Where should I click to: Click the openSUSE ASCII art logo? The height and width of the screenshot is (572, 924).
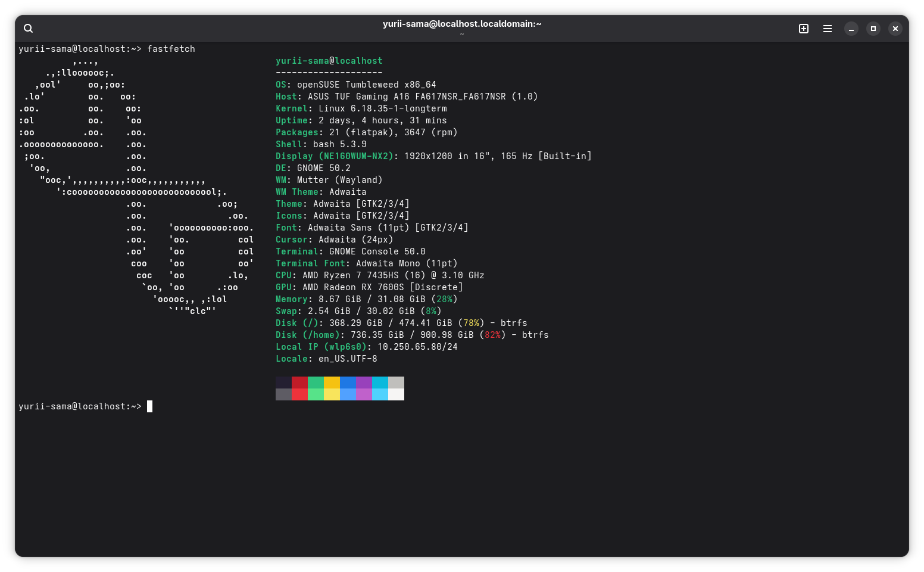[x=136, y=186]
